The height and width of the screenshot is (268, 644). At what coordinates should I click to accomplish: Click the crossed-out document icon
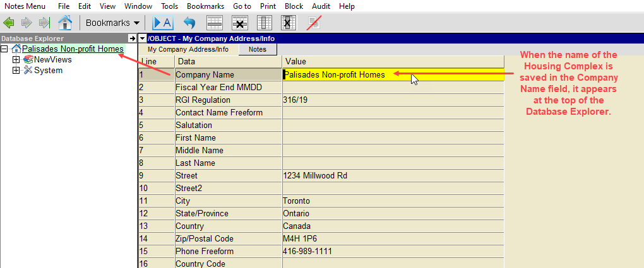[314, 23]
